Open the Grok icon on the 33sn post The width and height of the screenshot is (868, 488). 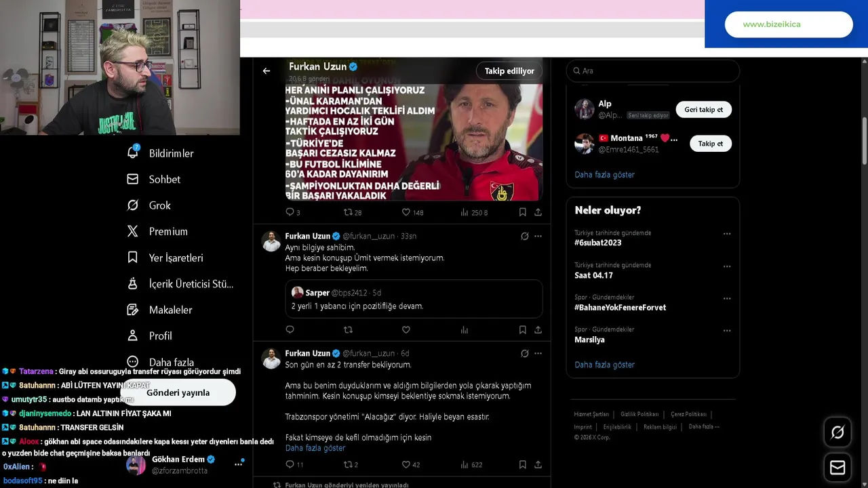(524, 237)
